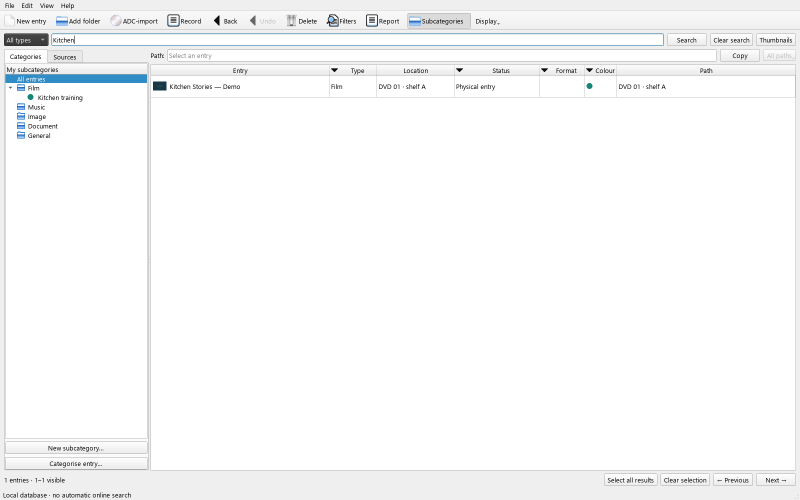This screenshot has height=500, width=800.
Task: Go to the Next results page
Action: [x=776, y=480]
